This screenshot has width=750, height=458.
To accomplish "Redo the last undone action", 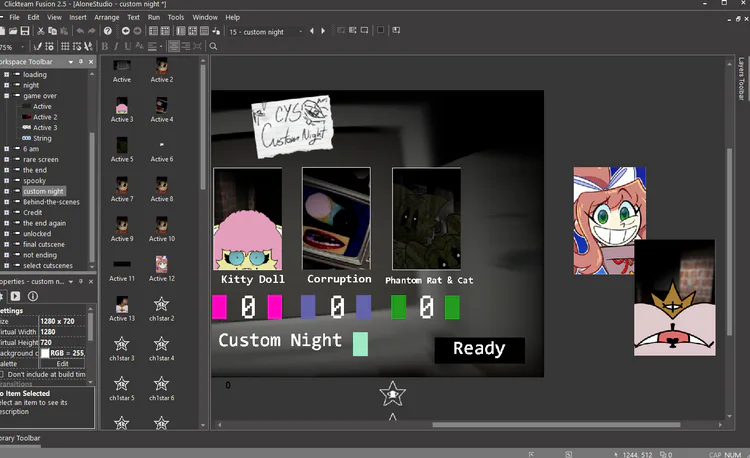I will [x=91, y=31].
